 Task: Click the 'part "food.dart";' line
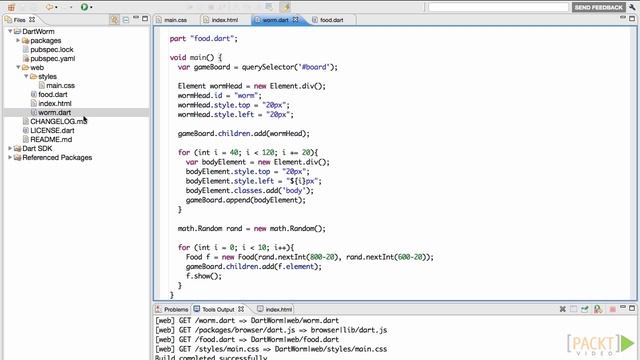point(204,38)
